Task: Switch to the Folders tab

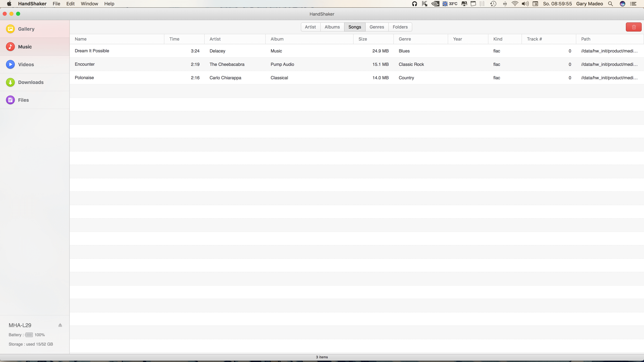Action: 400,27
